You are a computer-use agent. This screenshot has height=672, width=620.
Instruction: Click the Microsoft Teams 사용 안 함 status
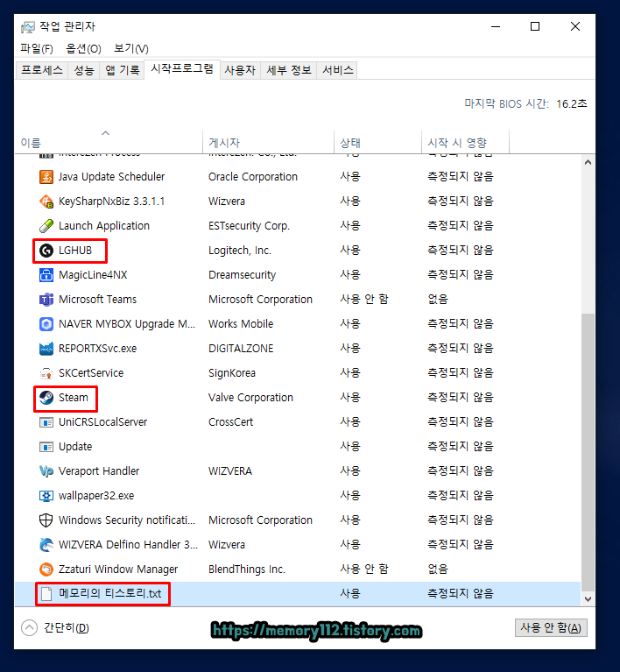364,299
